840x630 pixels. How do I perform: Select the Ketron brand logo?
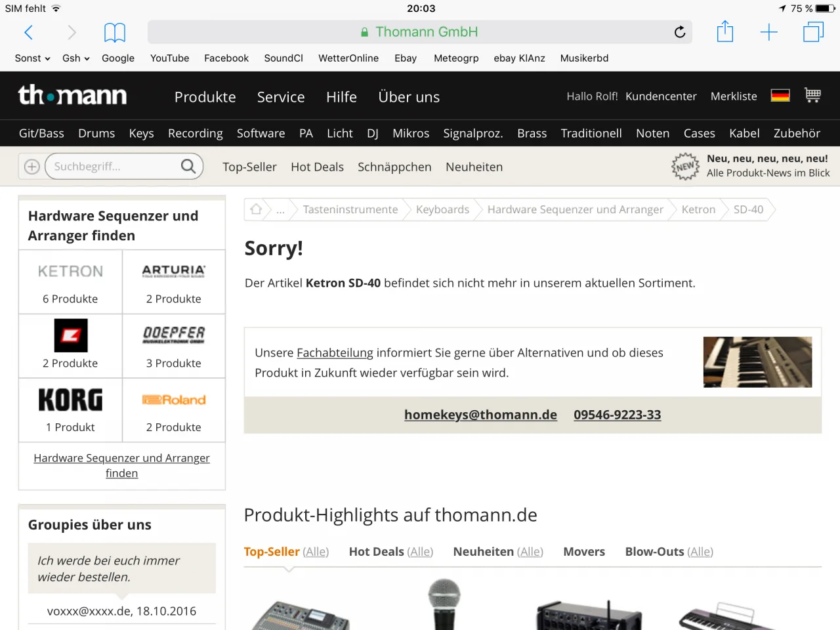click(70, 271)
